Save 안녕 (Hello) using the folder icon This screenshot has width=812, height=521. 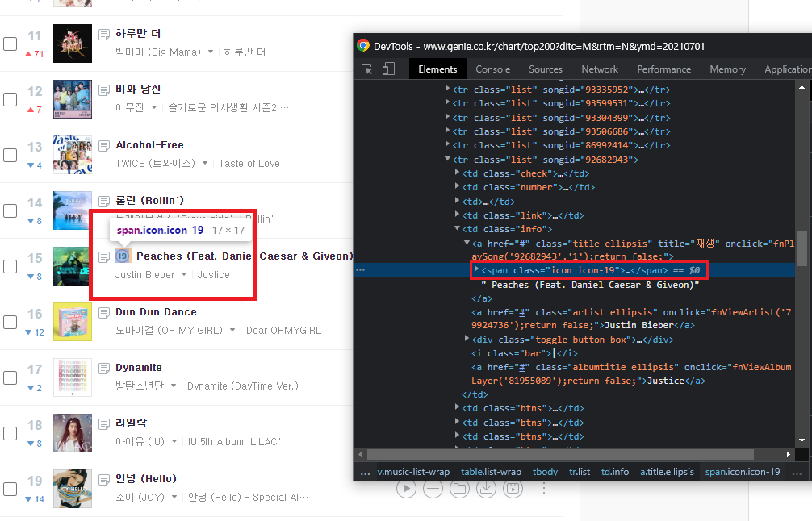(459, 489)
